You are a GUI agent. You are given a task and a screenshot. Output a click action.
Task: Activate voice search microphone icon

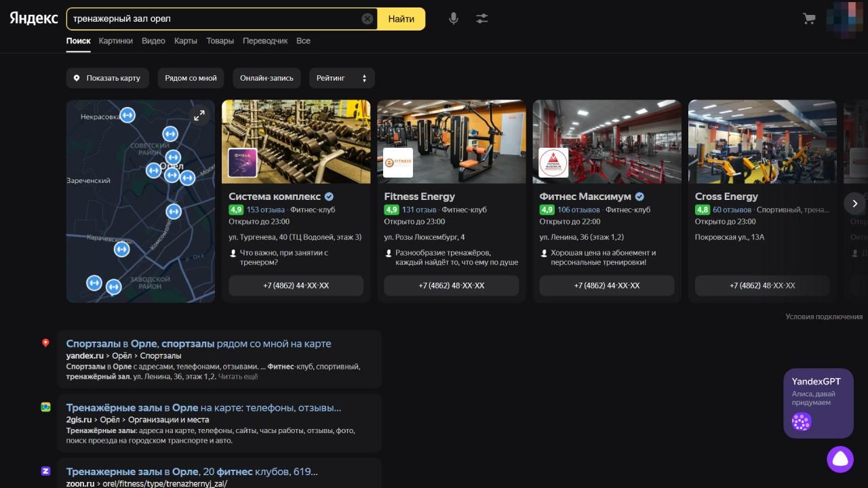[453, 18]
